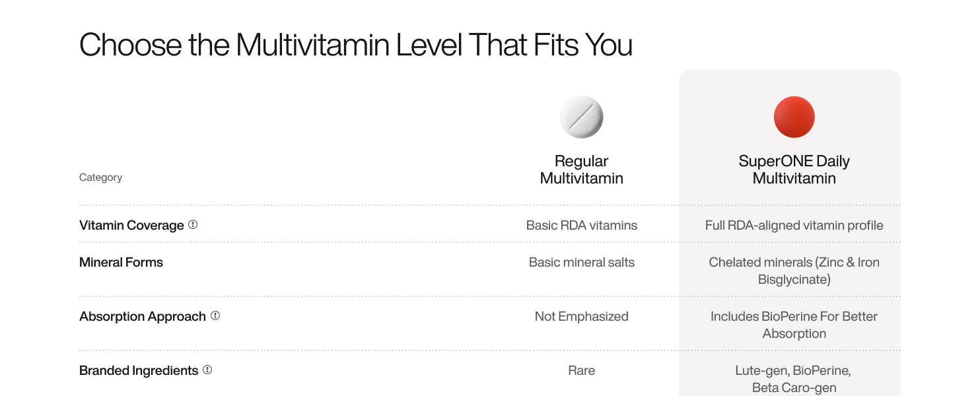The height and width of the screenshot is (396, 980).
Task: Select the Regular Multivitamin column heading
Action: tap(582, 170)
